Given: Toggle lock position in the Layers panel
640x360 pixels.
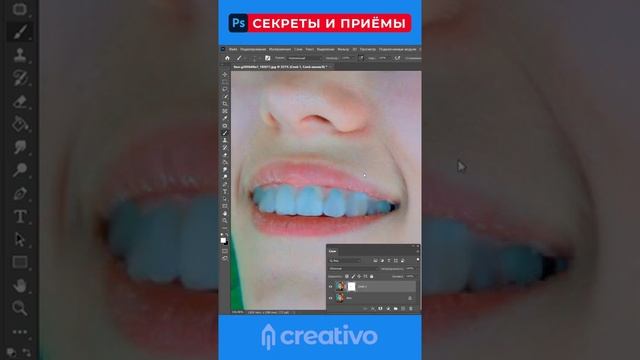Looking at the screenshot, I should pyautogui.click(x=359, y=276).
